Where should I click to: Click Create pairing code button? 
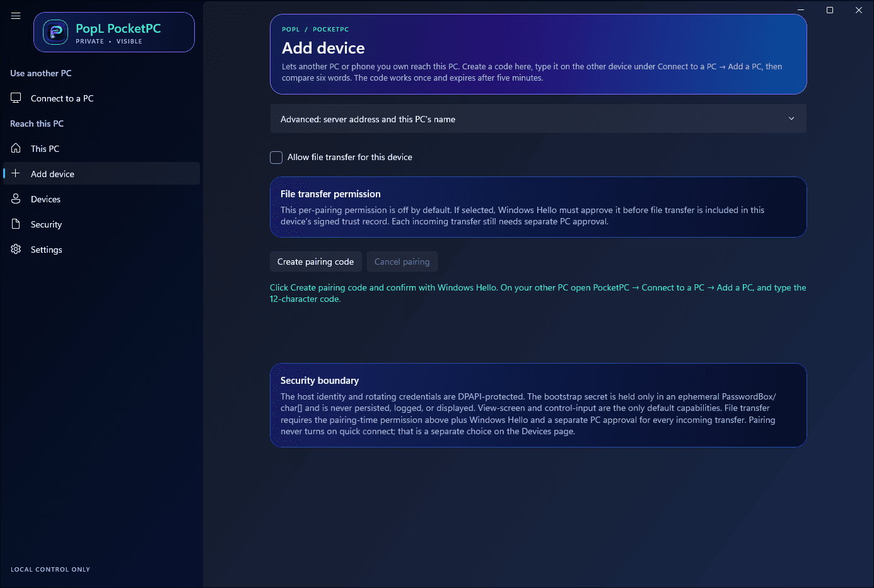316,262
